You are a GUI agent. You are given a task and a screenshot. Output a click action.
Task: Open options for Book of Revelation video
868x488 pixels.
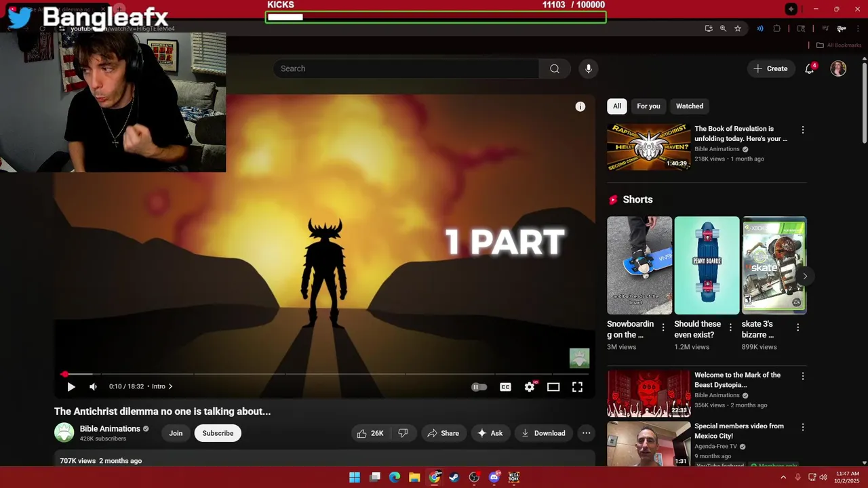coord(803,129)
